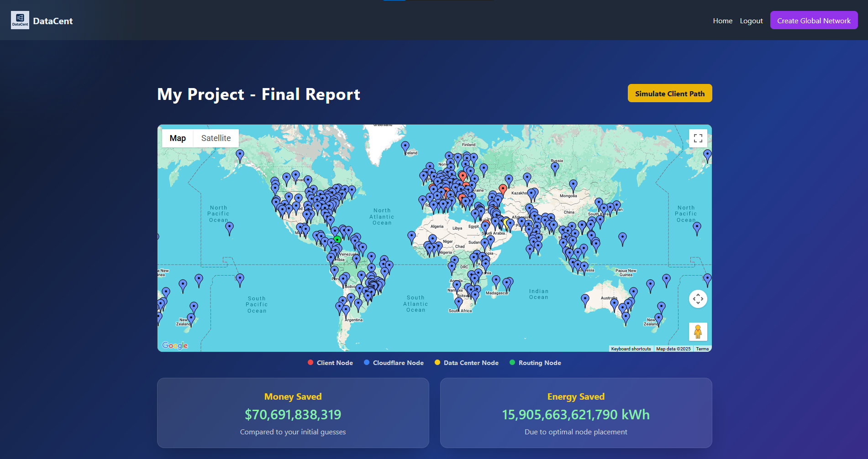Click the 'Energy Saved' card title
868x459 pixels.
click(576, 396)
